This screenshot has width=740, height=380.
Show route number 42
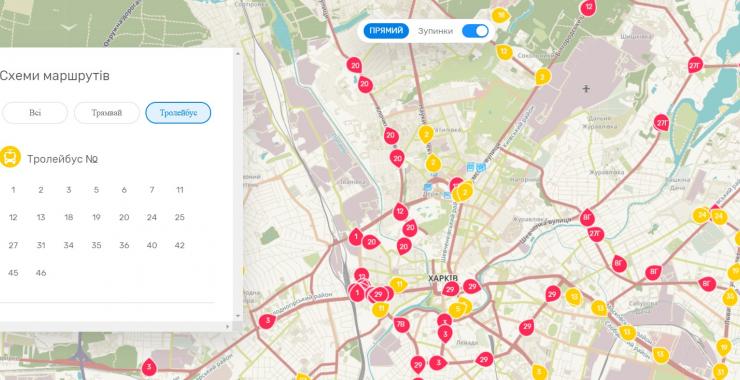pos(179,245)
